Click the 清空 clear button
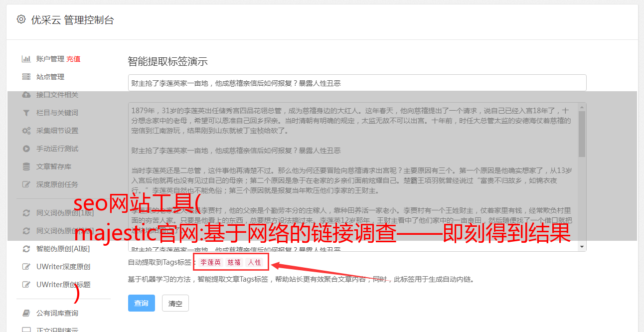Image resolution: width=644 pixels, height=332 pixels. tap(175, 303)
